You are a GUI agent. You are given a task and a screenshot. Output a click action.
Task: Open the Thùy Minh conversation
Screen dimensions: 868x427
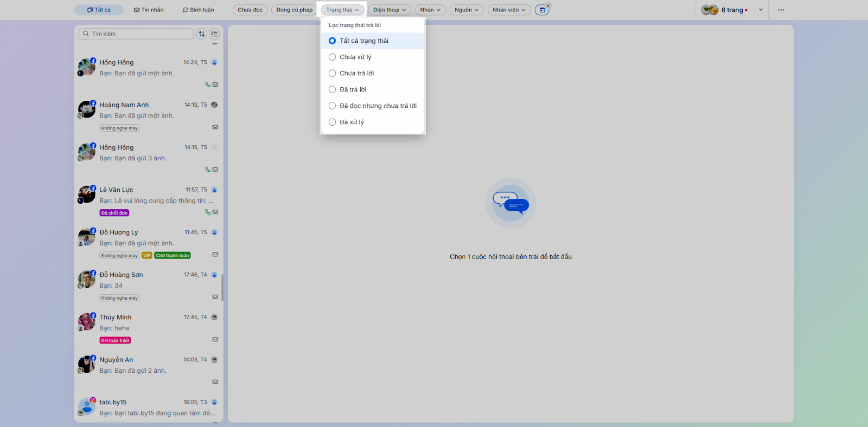[148, 328]
